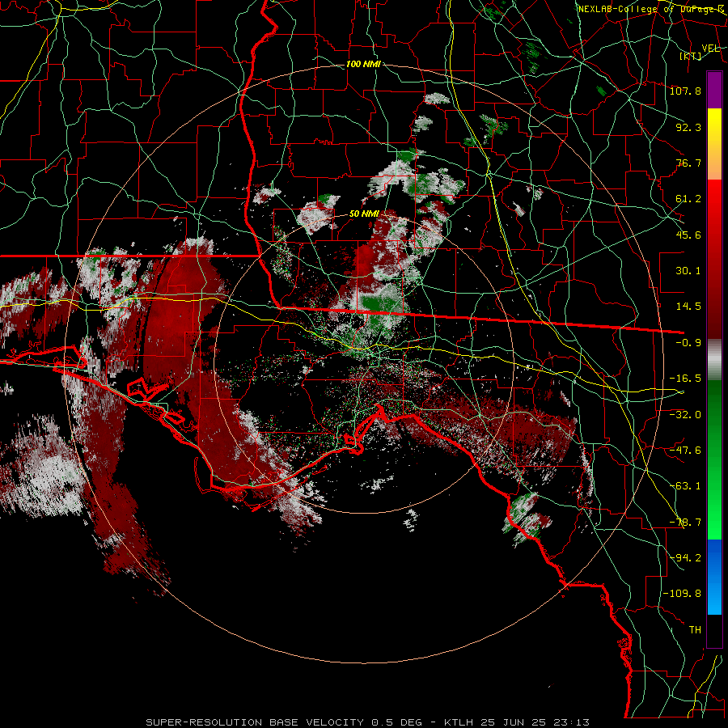
Task: Select the -109.8 value on velocity scale
Action: (x=682, y=594)
